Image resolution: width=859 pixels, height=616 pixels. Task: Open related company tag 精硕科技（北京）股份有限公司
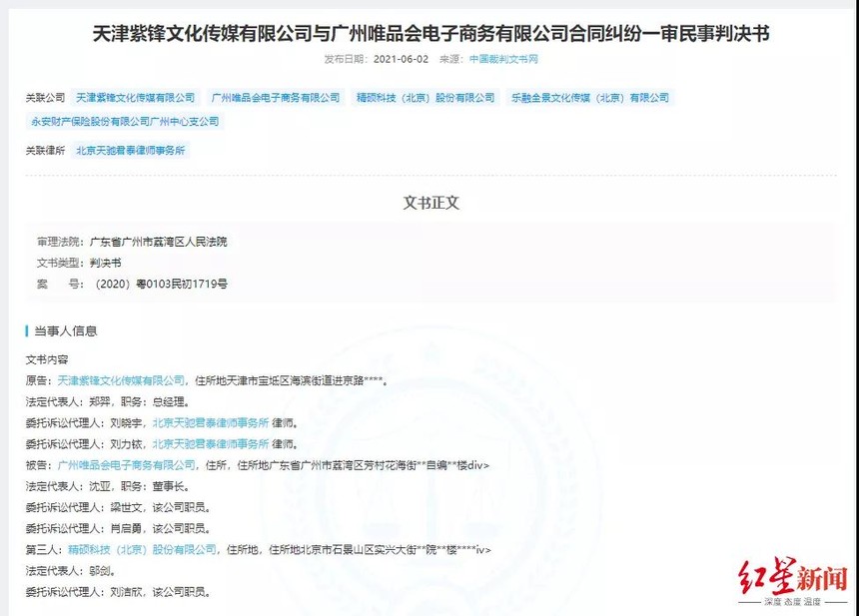tap(426, 98)
